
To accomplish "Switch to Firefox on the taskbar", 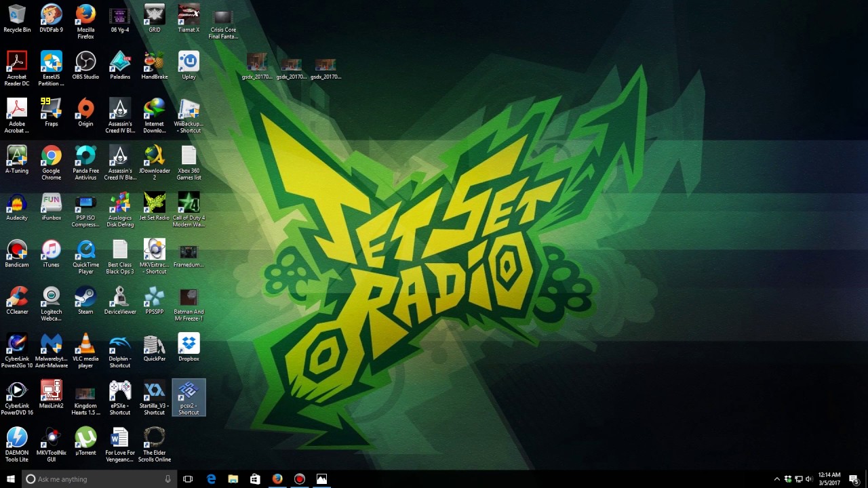I will (277, 479).
